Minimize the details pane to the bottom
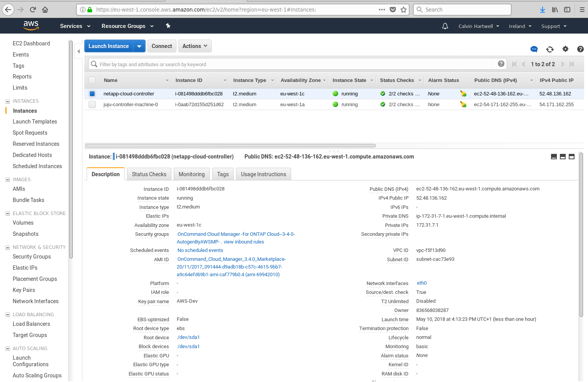 point(554,157)
